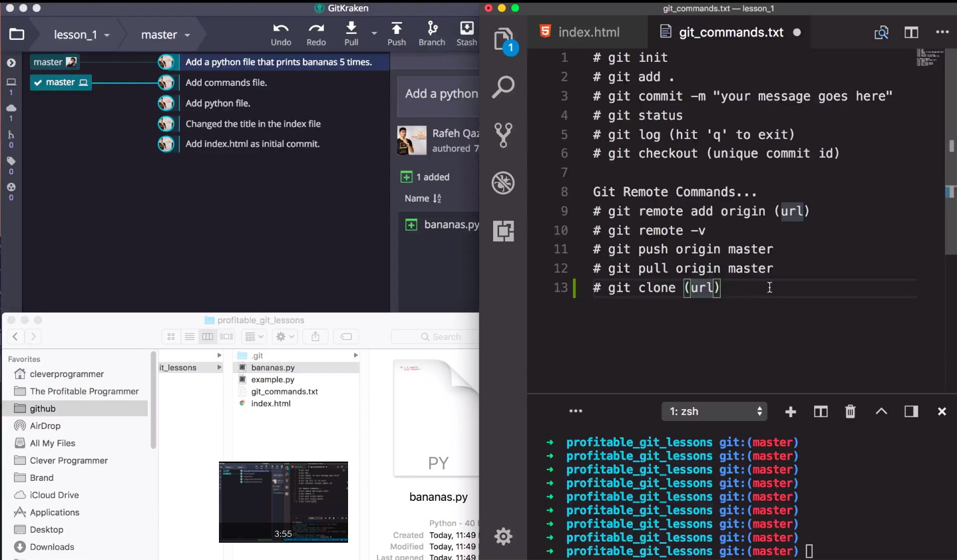Create a branch with Branch button
Screen dimensions: 957x560
pos(432,34)
